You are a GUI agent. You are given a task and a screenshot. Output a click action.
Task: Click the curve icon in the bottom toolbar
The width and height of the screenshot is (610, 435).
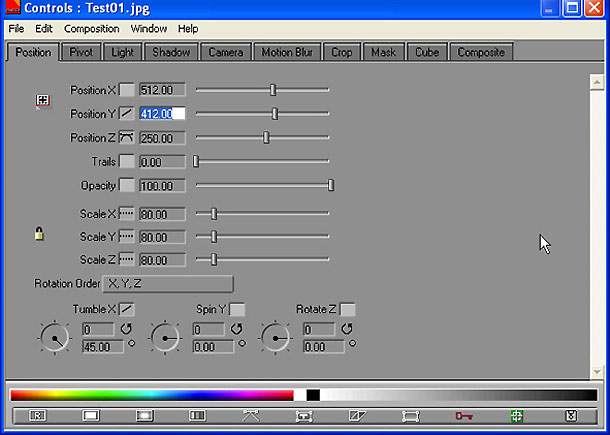coord(251,415)
